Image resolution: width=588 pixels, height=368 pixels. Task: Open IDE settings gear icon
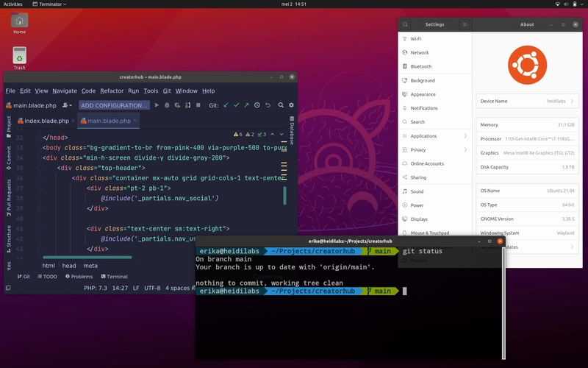pyautogui.click(x=291, y=105)
